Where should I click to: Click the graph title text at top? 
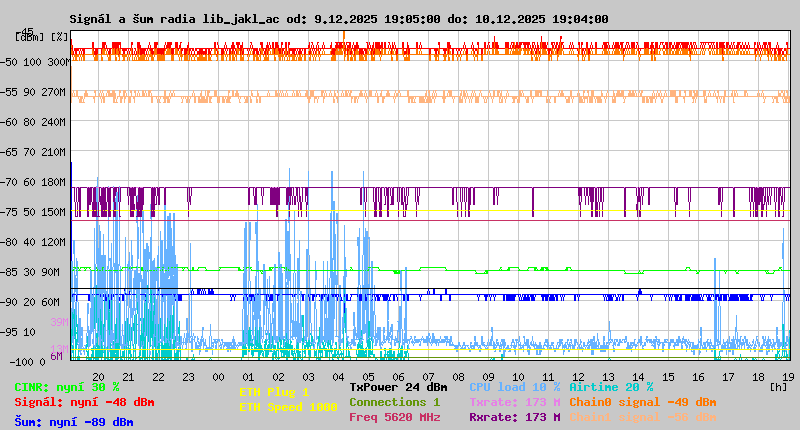(338, 19)
